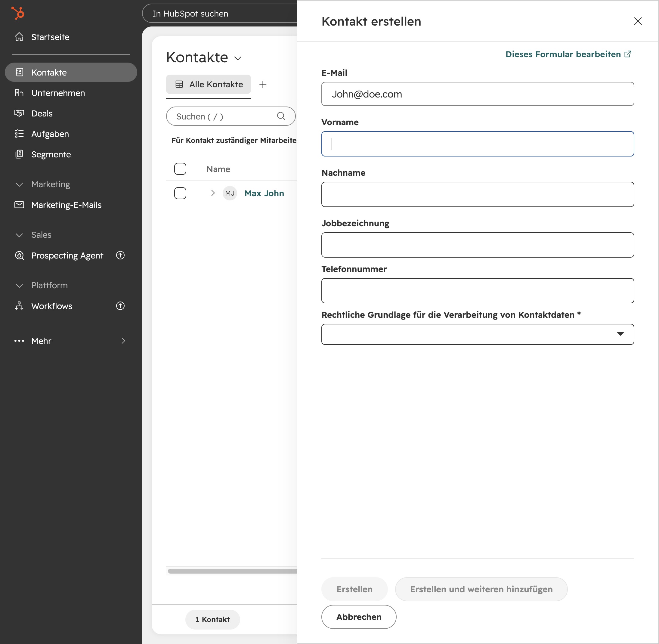Image resolution: width=659 pixels, height=644 pixels.
Task: Click the Segmente sidebar icon
Action: [x=19, y=154]
